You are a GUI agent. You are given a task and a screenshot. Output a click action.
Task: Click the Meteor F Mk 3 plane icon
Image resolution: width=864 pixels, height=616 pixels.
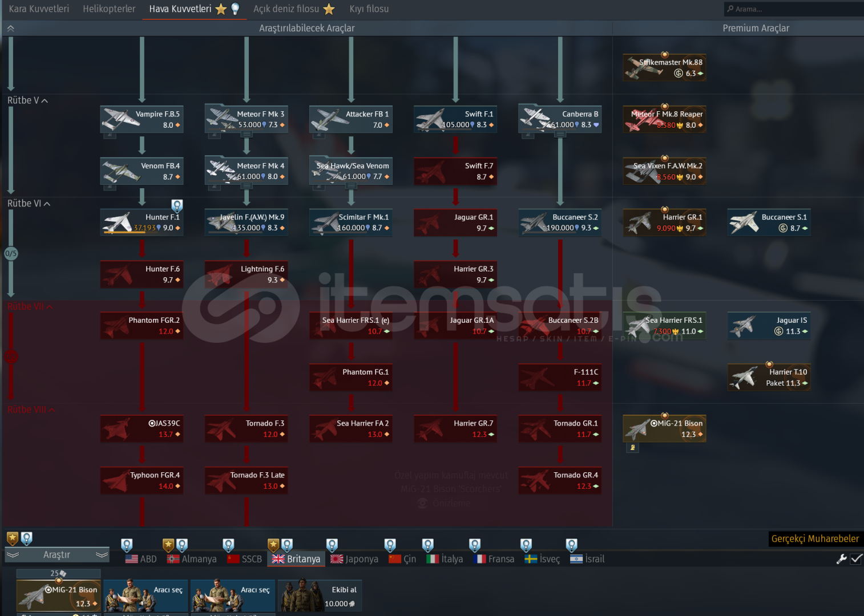[x=221, y=119]
